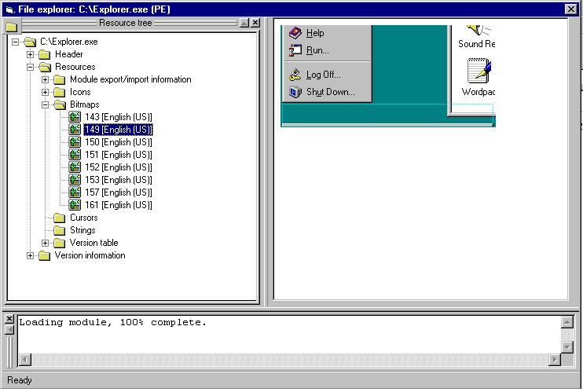
Task: Close the output log pane
Action: point(9,320)
